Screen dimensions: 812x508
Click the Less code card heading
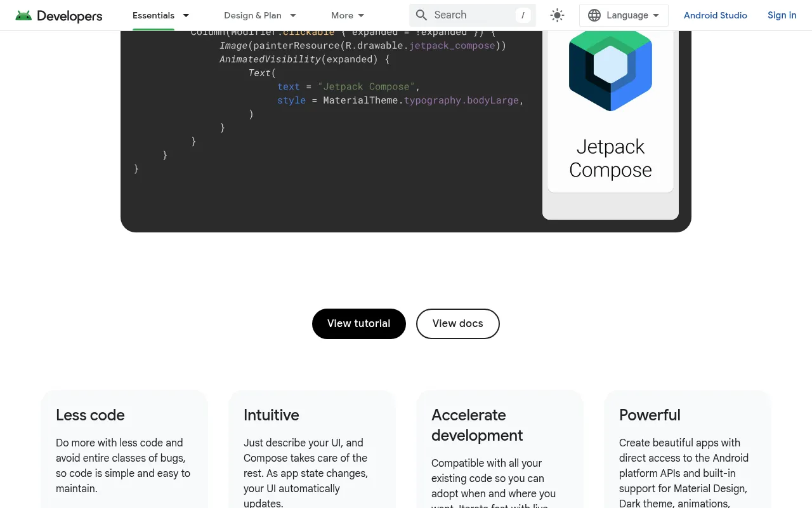click(90, 415)
